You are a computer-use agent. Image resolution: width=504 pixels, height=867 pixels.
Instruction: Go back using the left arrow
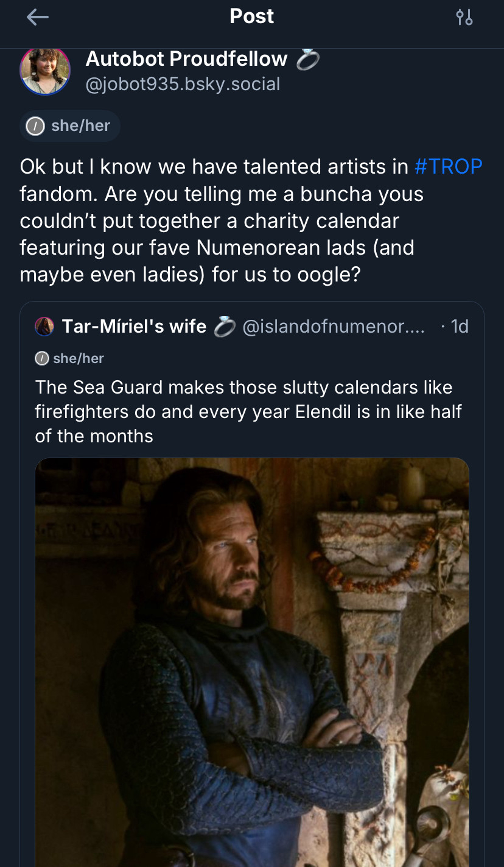tap(38, 17)
